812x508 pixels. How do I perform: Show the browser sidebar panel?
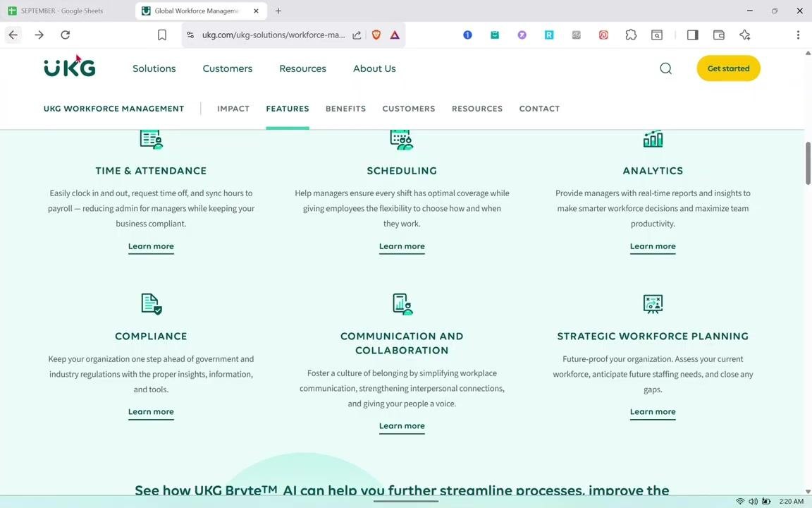coord(692,35)
